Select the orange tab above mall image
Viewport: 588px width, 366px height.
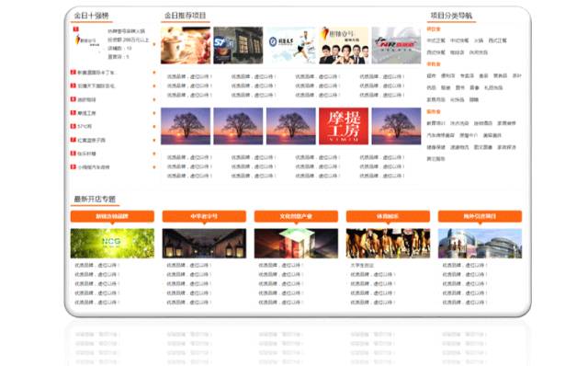tap(480, 216)
